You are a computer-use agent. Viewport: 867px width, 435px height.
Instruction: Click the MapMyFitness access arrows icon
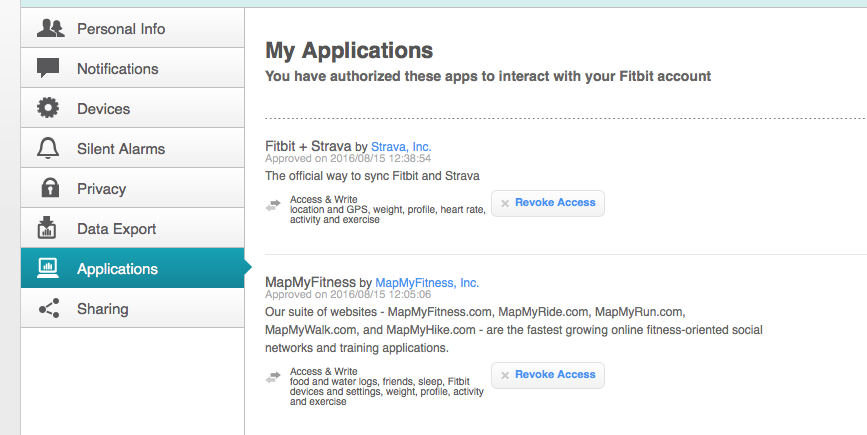point(273,377)
